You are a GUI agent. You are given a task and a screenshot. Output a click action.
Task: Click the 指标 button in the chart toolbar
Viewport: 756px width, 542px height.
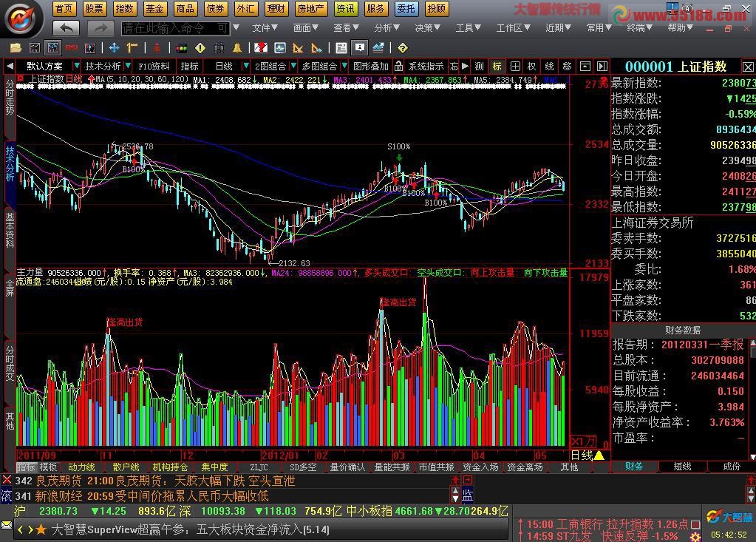[x=189, y=66]
